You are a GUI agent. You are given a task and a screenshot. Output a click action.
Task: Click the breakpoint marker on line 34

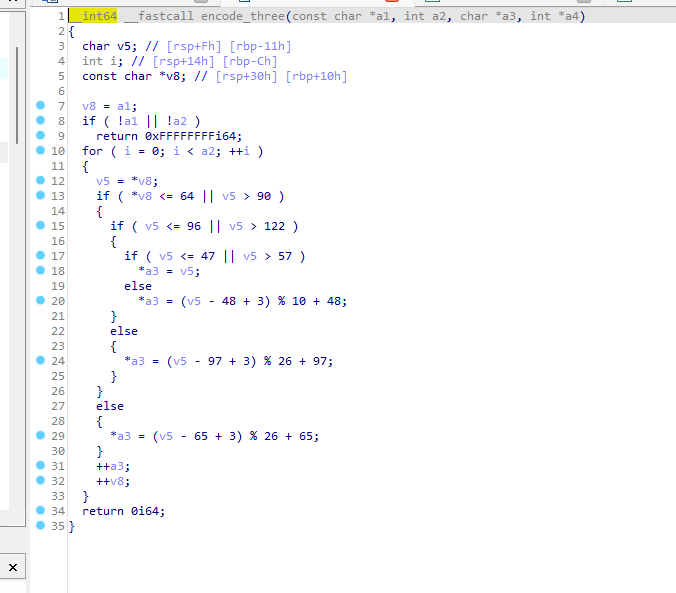(40, 510)
